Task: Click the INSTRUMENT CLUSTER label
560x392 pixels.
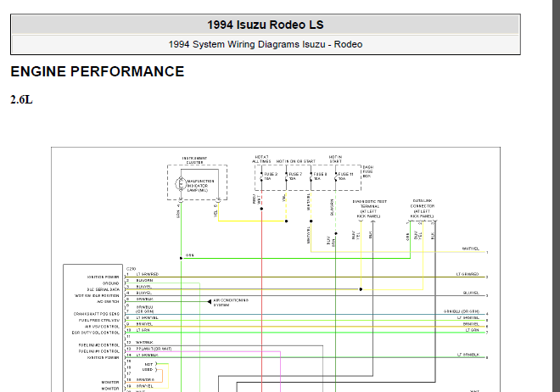Action: click(x=194, y=160)
